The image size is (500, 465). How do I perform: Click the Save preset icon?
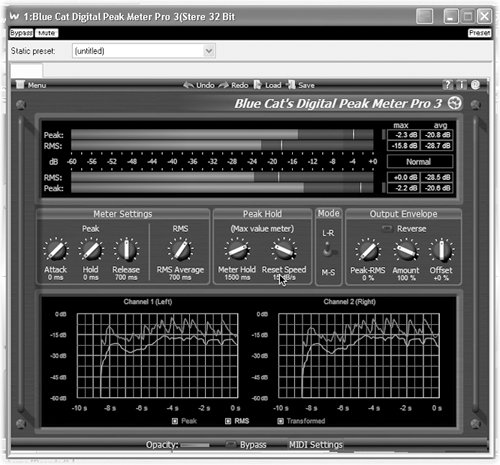[290, 85]
